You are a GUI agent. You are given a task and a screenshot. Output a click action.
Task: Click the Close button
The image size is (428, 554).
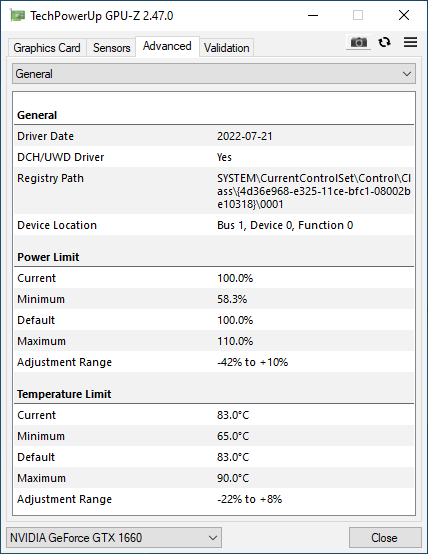pos(385,538)
